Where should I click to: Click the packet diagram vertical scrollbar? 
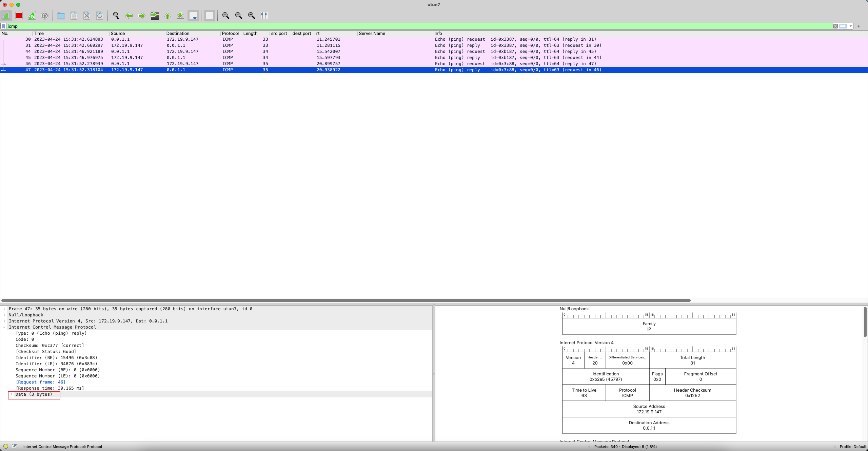[865, 322]
